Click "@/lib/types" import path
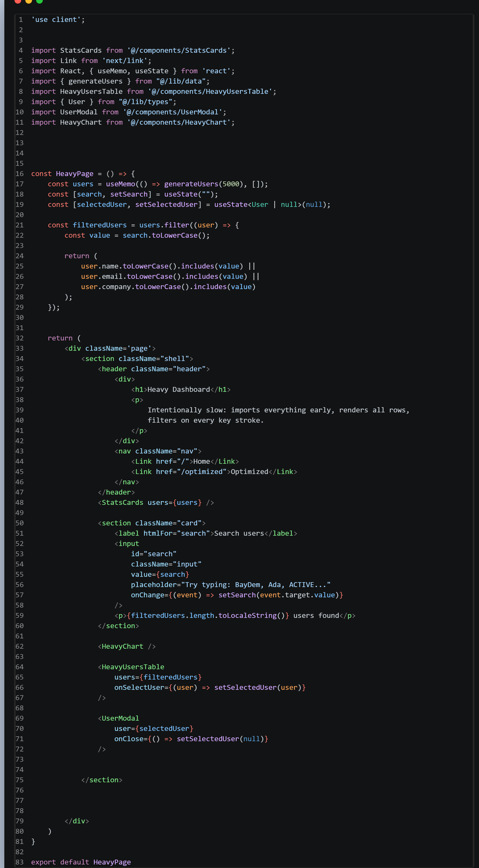479x868 pixels. [x=145, y=102]
